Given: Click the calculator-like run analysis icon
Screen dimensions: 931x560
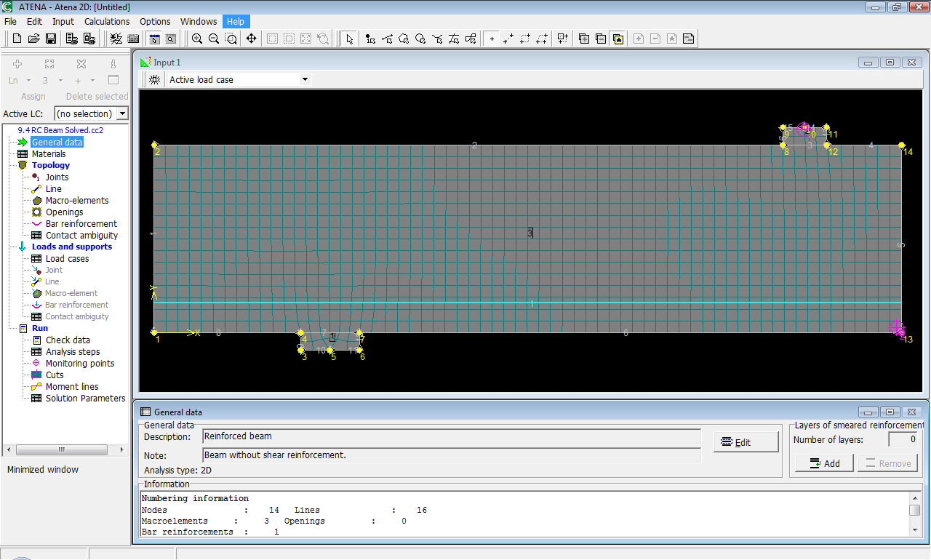Looking at the screenshot, I should click(134, 39).
